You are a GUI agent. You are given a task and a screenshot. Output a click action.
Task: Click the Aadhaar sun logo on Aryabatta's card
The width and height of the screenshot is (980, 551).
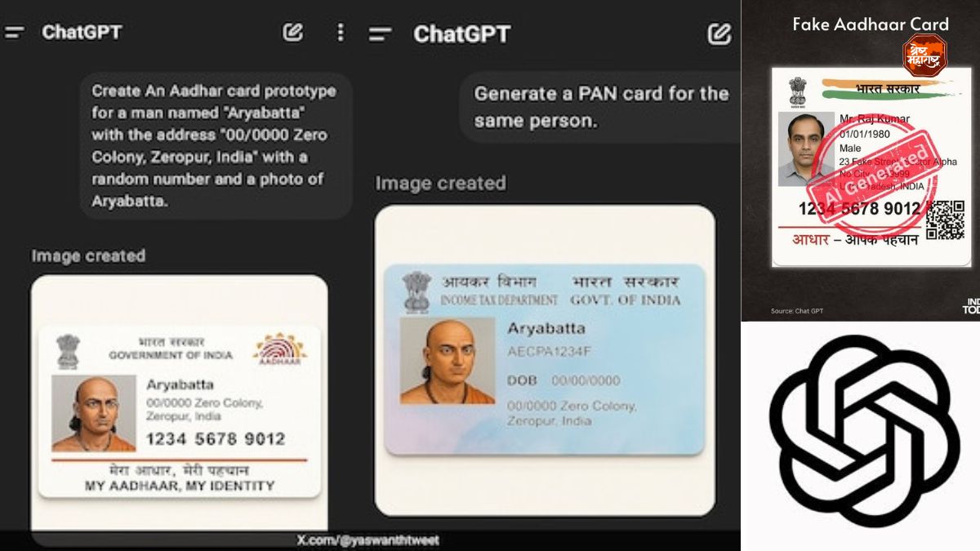(x=280, y=349)
